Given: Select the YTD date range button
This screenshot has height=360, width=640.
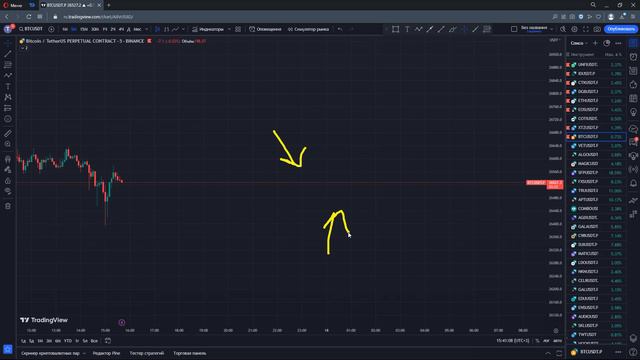Looking at the screenshot, I should pyautogui.click(x=67, y=341).
